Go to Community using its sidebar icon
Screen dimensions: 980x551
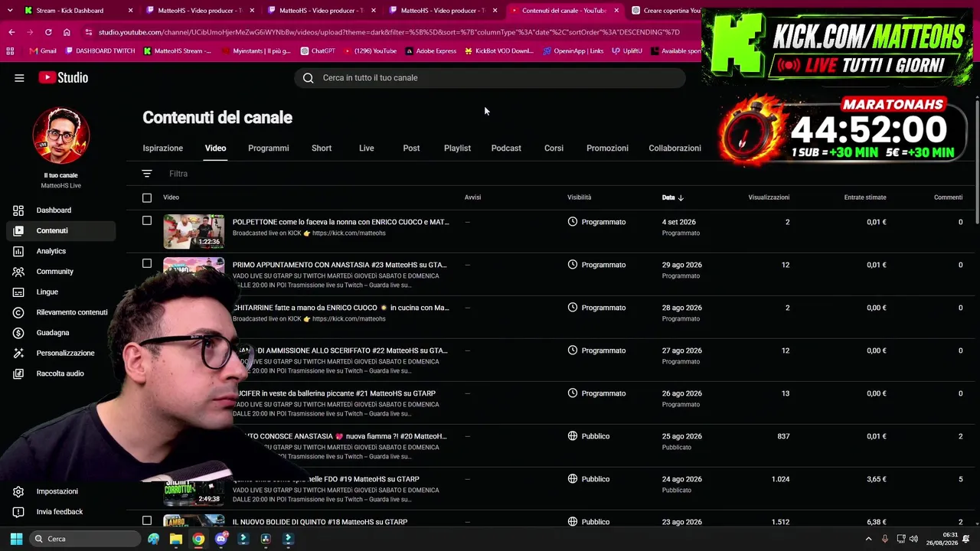[x=18, y=272]
